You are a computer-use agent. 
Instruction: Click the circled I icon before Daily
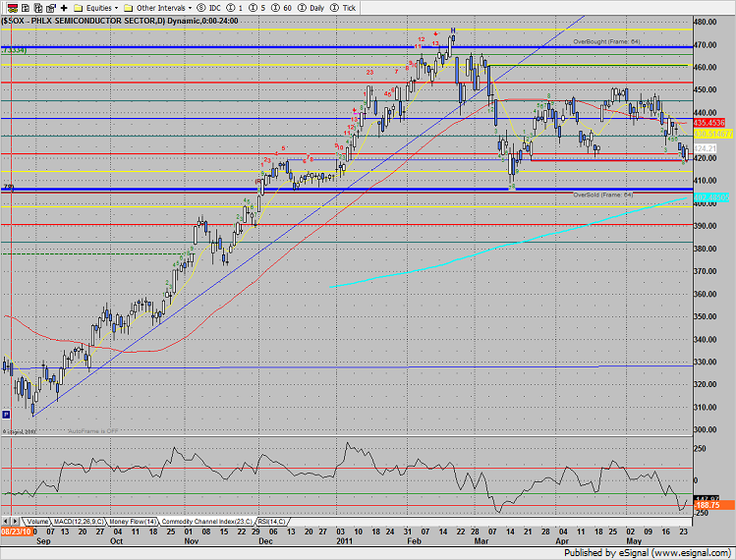(x=302, y=8)
